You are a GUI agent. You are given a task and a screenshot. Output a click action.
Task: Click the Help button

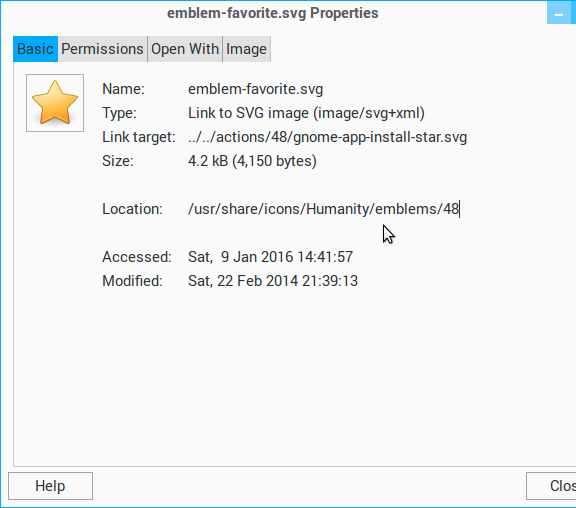(x=50, y=486)
